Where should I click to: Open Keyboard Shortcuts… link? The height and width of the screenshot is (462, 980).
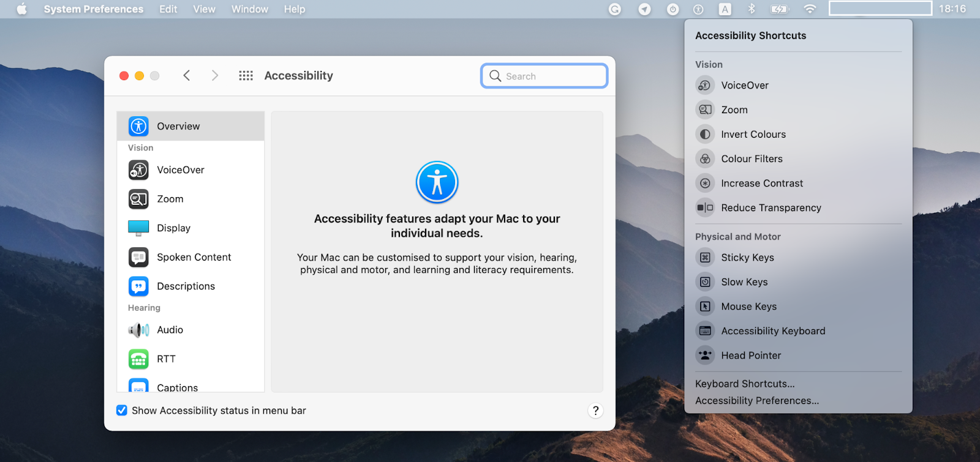coord(745,384)
